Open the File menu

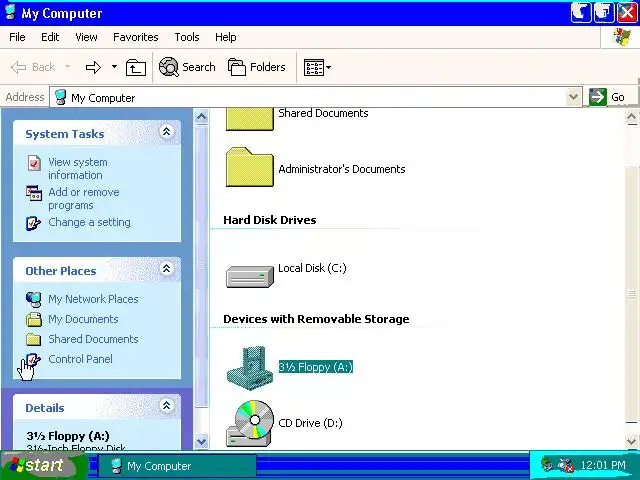coord(17,37)
